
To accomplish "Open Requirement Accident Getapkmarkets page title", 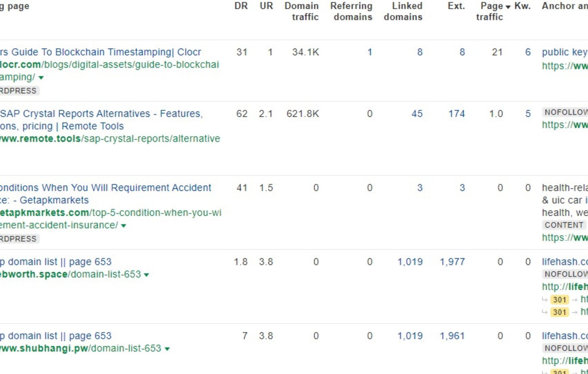I will coord(106,194).
